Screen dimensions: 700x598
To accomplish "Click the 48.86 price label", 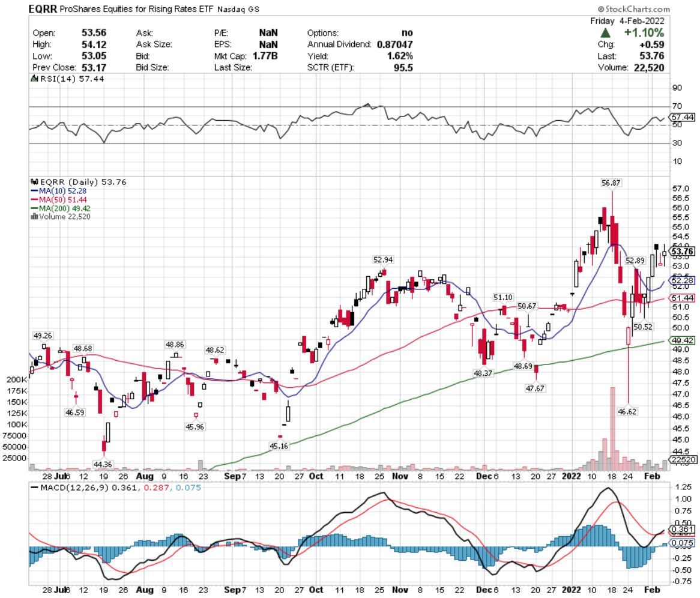I will pyautogui.click(x=175, y=345).
